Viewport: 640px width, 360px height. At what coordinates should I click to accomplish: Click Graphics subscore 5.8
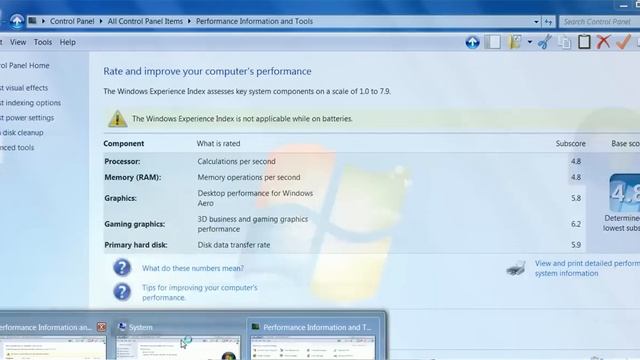point(576,198)
